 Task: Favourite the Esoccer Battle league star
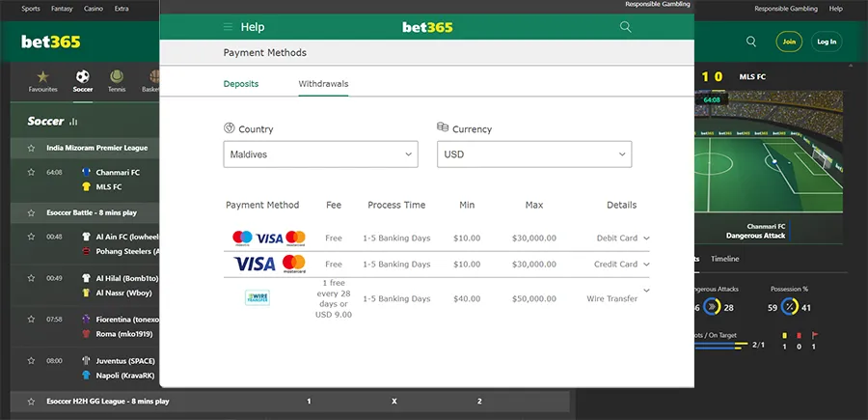point(32,212)
